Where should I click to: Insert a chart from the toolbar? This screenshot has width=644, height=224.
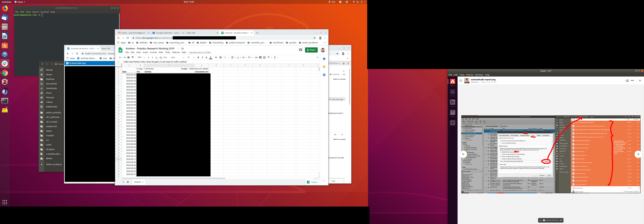point(264,57)
